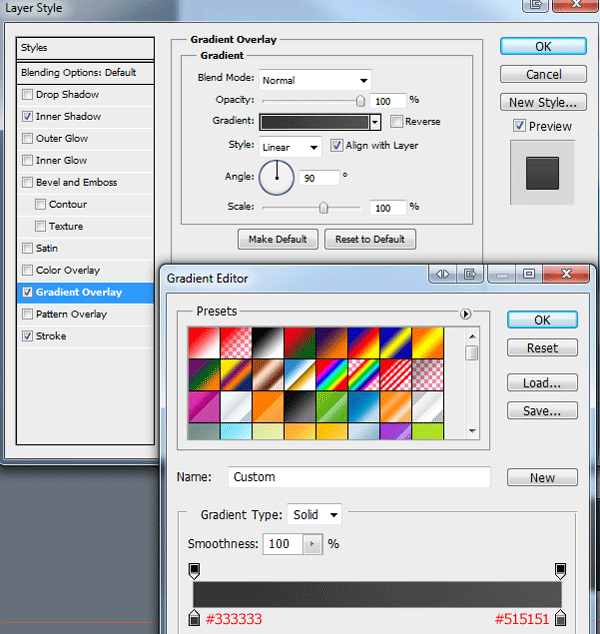The image size is (600, 634).
Task: Select the left color stop #333333
Action: tap(194, 617)
